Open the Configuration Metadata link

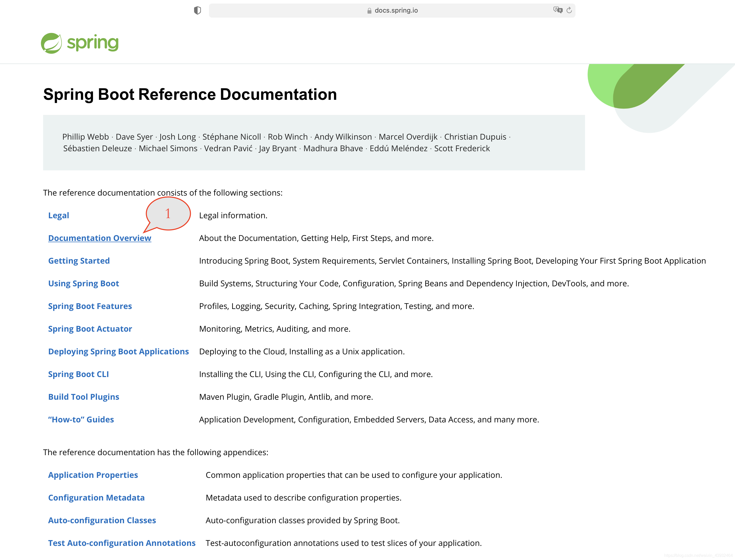pyautogui.click(x=96, y=498)
